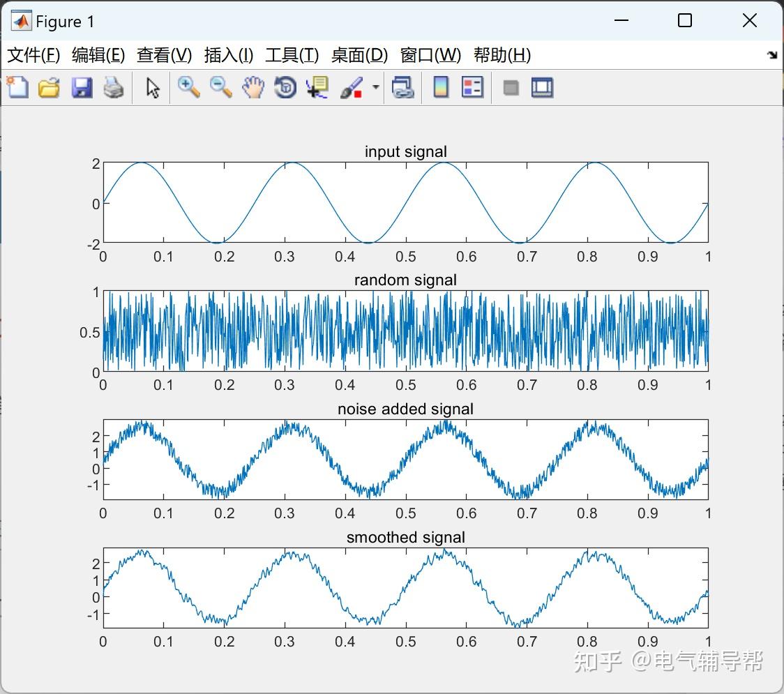Open the 编辑(E) menu
Image resolution: width=784 pixels, height=694 pixels.
98,54
